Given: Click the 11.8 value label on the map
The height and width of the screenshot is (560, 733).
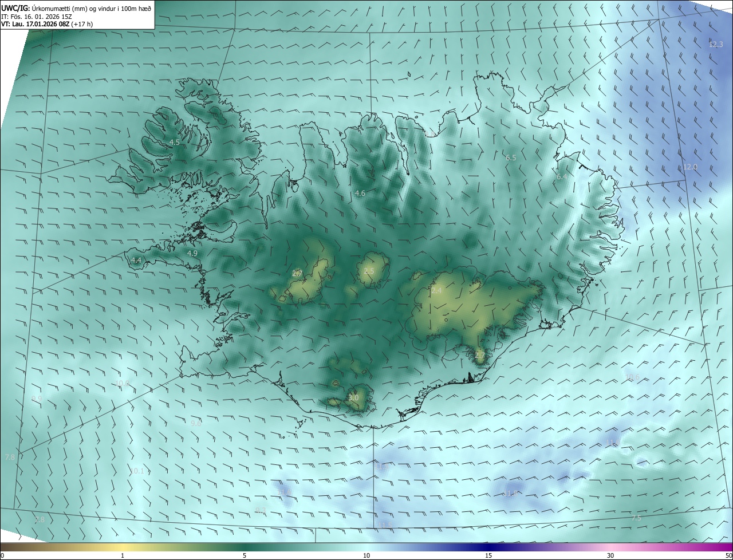Looking at the screenshot, I should 510,493.
